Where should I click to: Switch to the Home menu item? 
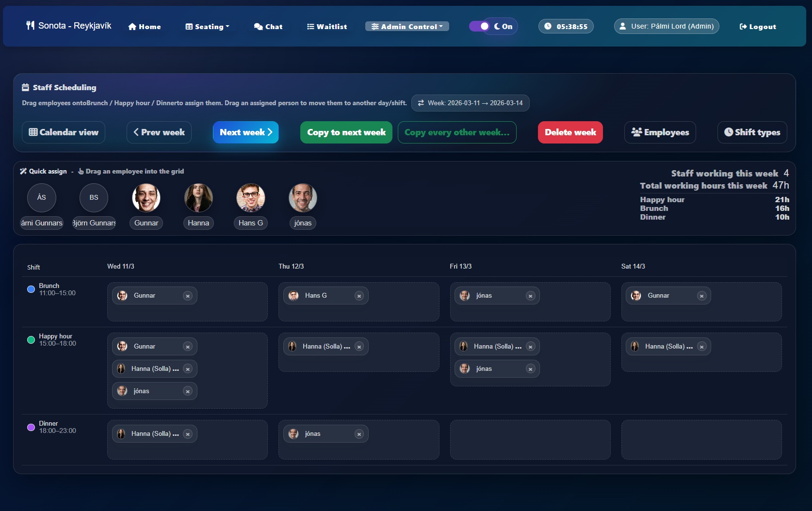[x=144, y=27]
